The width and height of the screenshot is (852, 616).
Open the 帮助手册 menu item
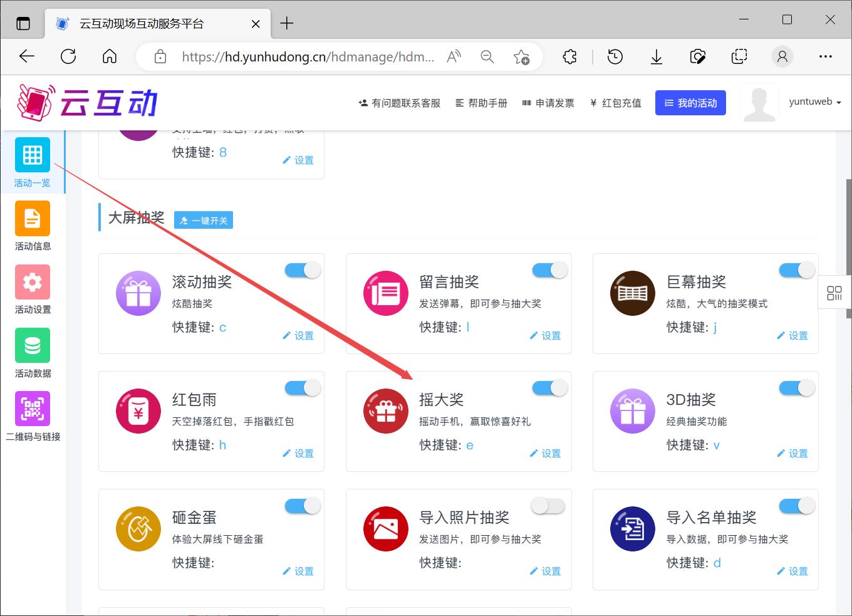(x=481, y=103)
